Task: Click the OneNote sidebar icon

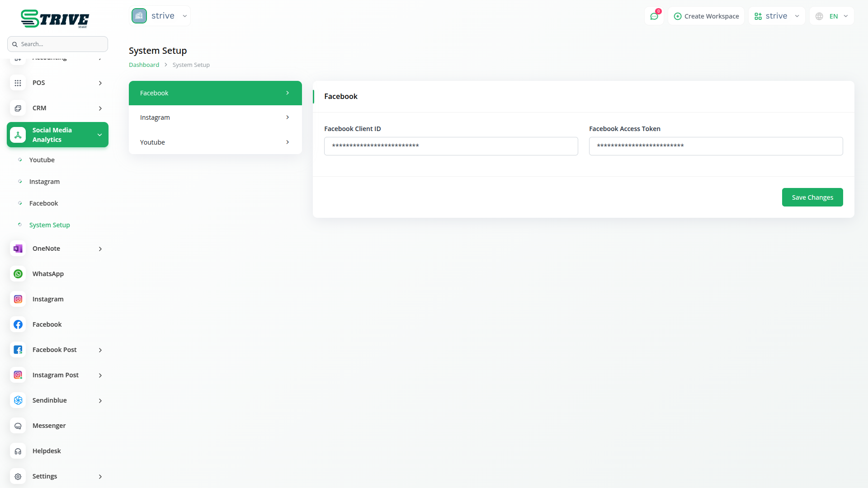Action: click(x=18, y=249)
